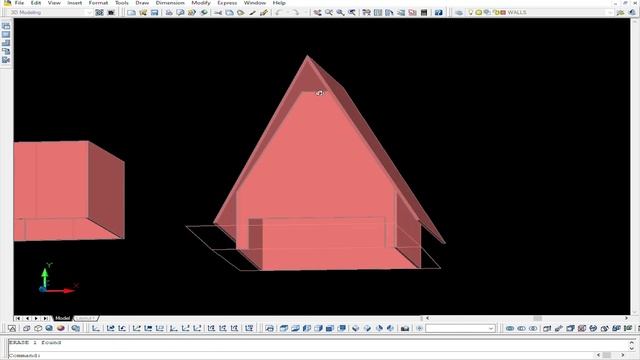Click the Layer Previous icon at toolbar end

[632, 13]
